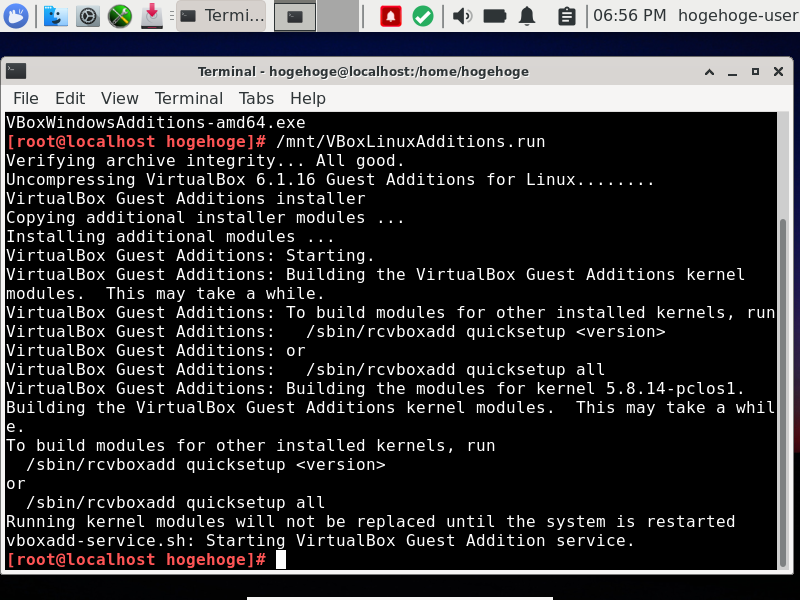Maximize the terminal window
This screenshot has width=800, height=600.
[x=756, y=71]
